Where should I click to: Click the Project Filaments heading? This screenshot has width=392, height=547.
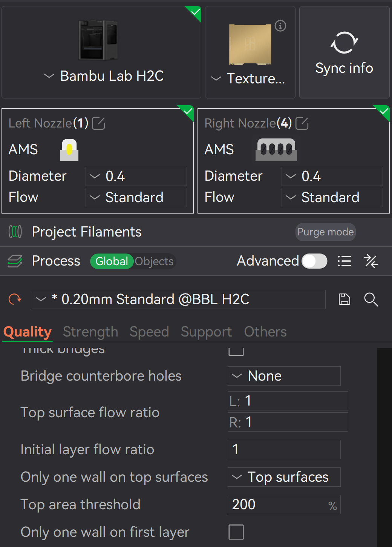point(87,232)
